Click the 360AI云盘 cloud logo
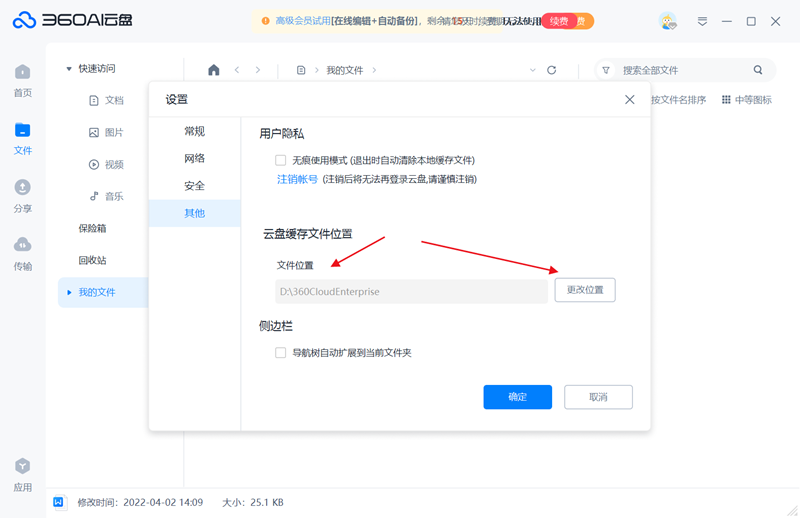Viewport: 800px width, 518px height. click(72, 20)
